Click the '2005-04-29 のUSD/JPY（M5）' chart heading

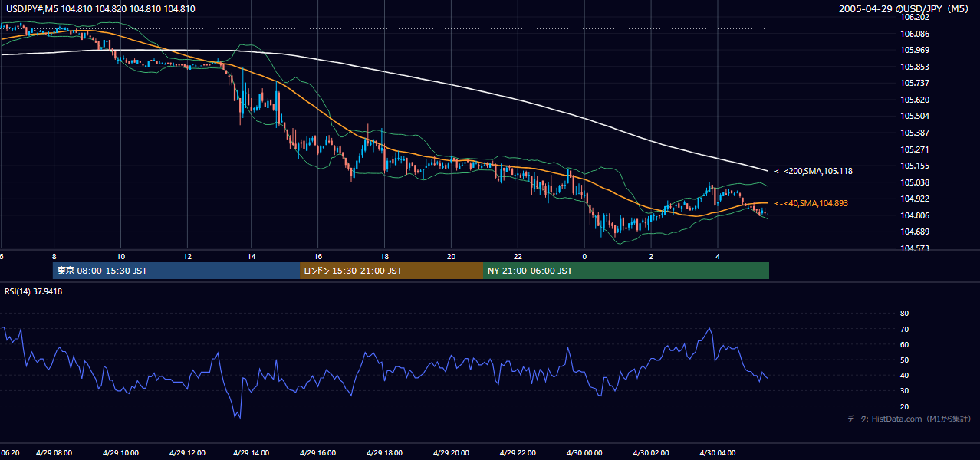(904, 9)
